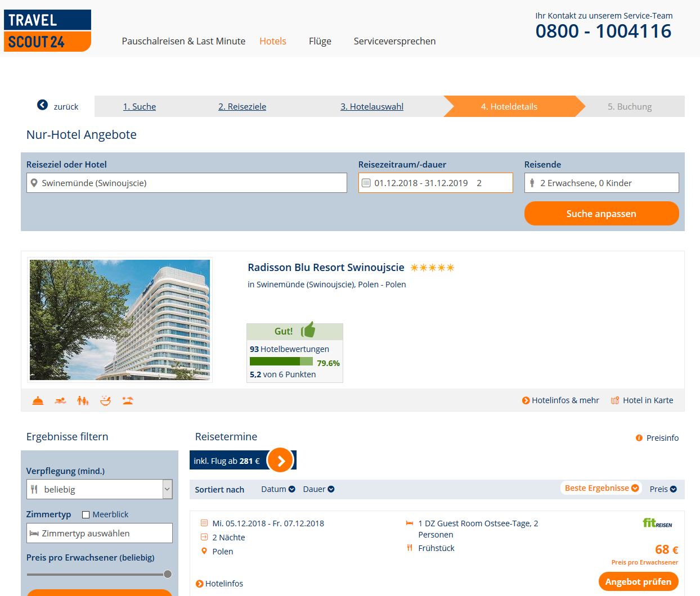
Task: Click the beach umbrella amenity icon
Action: (x=128, y=401)
